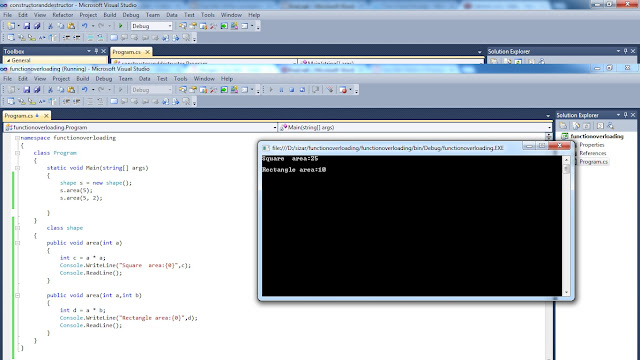This screenshot has height=360, width=640.
Task: Click Increase Indent icon in functionoverloading text toolbar
Action: [x=77, y=101]
